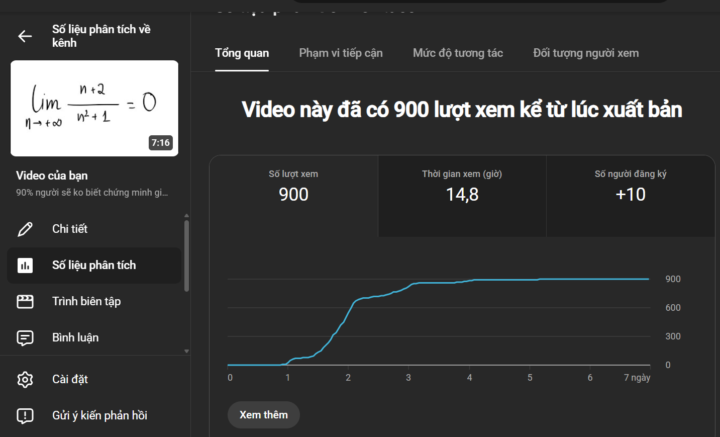Click the Cài đặt gear icon
The image size is (720, 437).
(25, 380)
